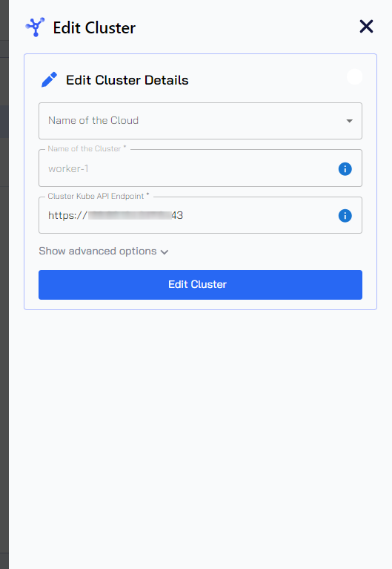Click the Edit Cluster Details heading
The width and height of the screenshot is (392, 569).
[x=127, y=80]
